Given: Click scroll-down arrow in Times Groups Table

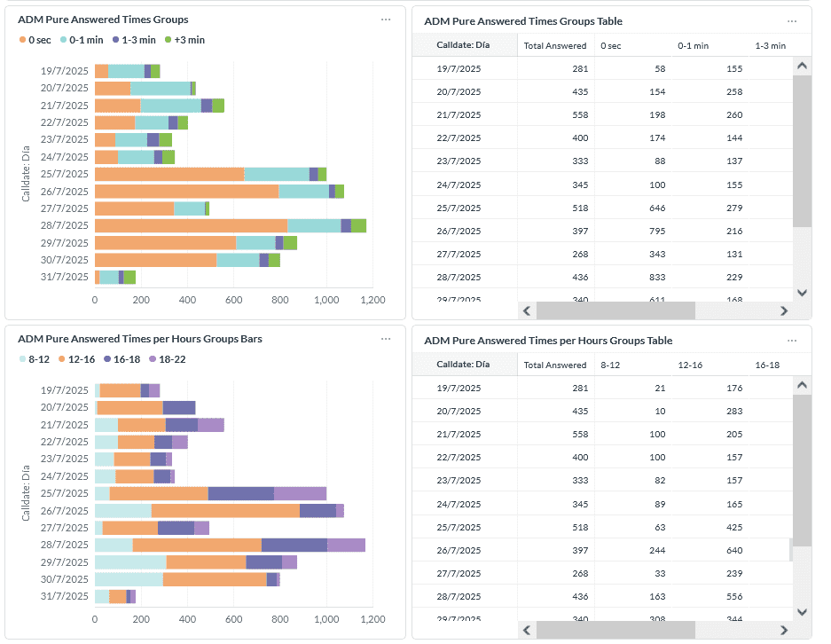Looking at the screenshot, I should pyautogui.click(x=802, y=293).
